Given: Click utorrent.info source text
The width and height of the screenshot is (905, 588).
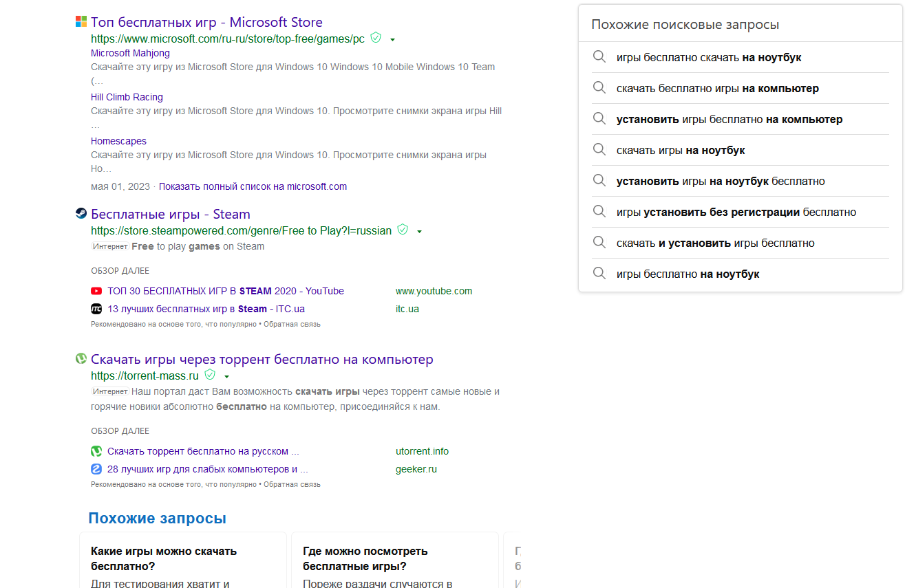Looking at the screenshot, I should click(422, 451).
